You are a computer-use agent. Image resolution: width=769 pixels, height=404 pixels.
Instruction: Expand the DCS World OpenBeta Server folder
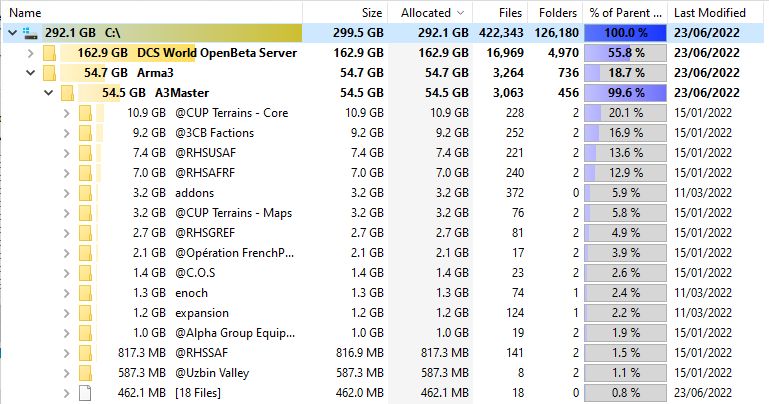coord(30,53)
